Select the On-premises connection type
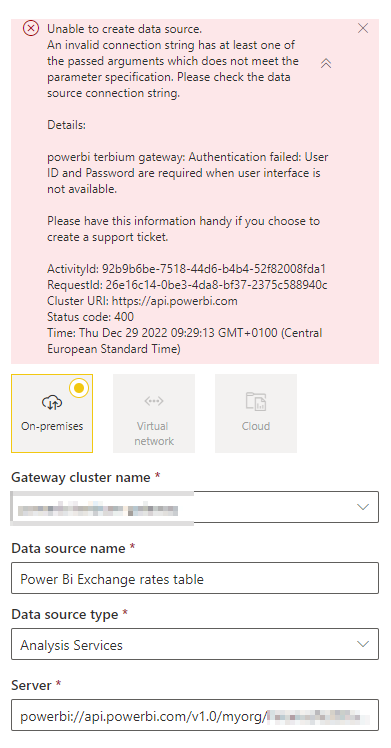 pos(52,413)
